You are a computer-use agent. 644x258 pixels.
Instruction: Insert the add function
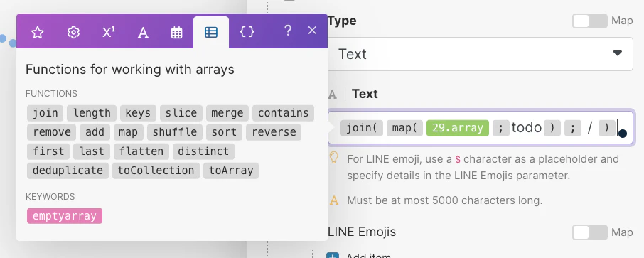[95, 132]
